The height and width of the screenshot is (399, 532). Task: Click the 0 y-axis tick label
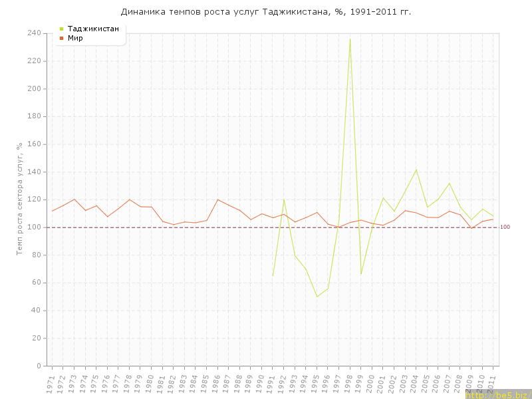tap(39, 366)
